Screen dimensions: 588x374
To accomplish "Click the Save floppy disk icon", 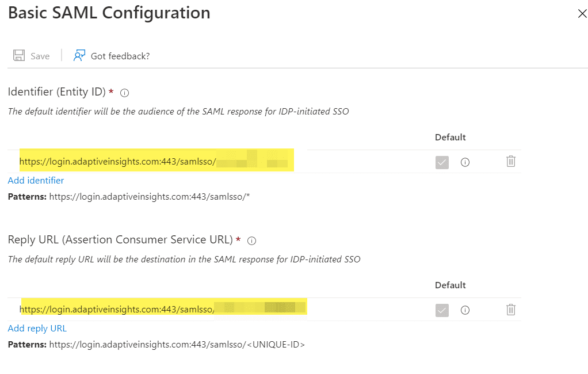I will click(x=19, y=56).
